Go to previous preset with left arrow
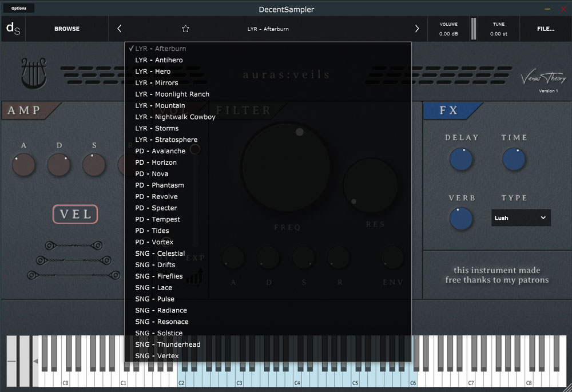 119,29
